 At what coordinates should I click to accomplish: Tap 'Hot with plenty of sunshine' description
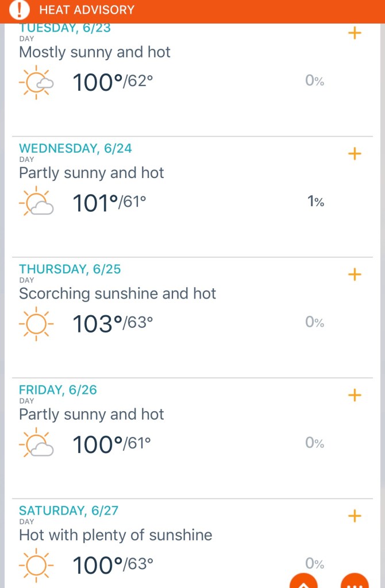coord(115,535)
